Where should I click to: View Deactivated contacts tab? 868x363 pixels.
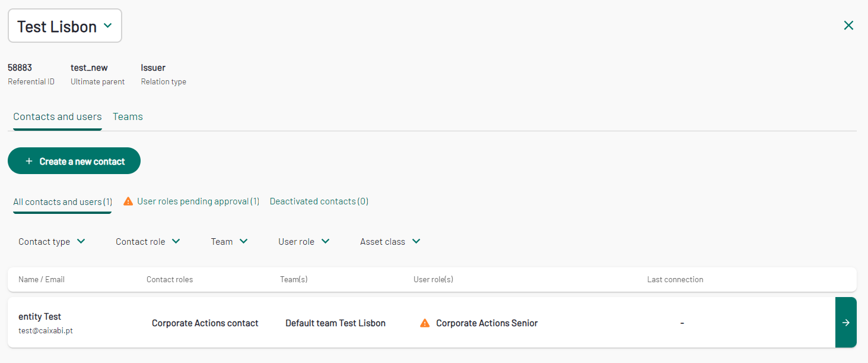pos(319,201)
